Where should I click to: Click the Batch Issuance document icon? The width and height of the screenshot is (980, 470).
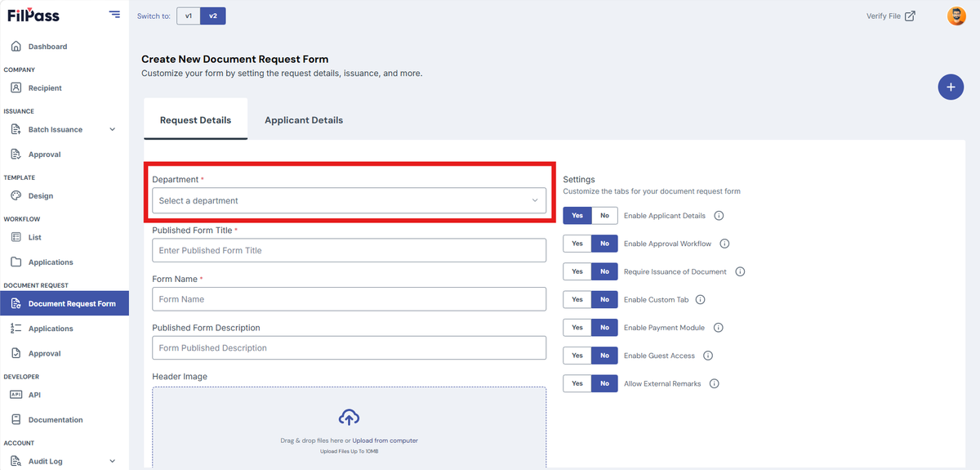tap(16, 129)
